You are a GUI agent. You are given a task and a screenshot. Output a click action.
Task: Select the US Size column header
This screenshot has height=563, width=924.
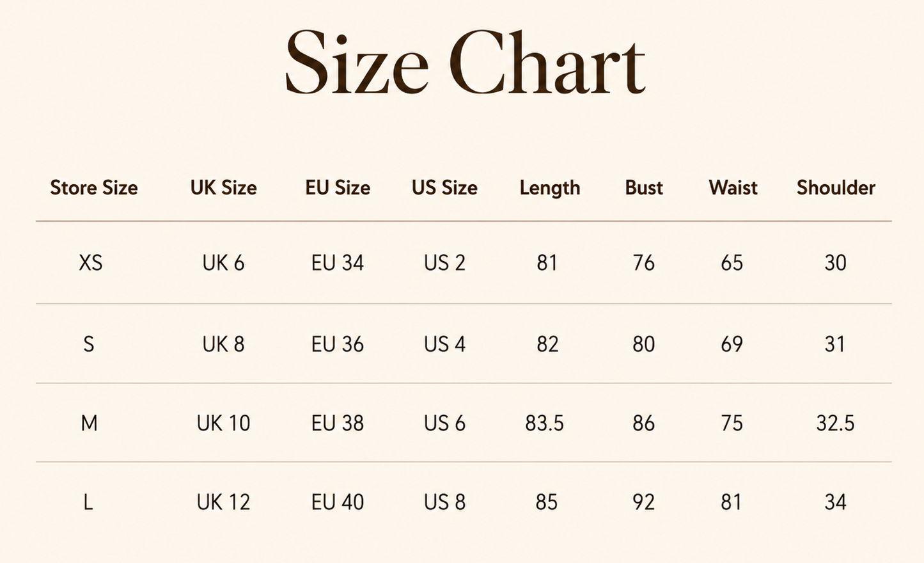tap(444, 187)
